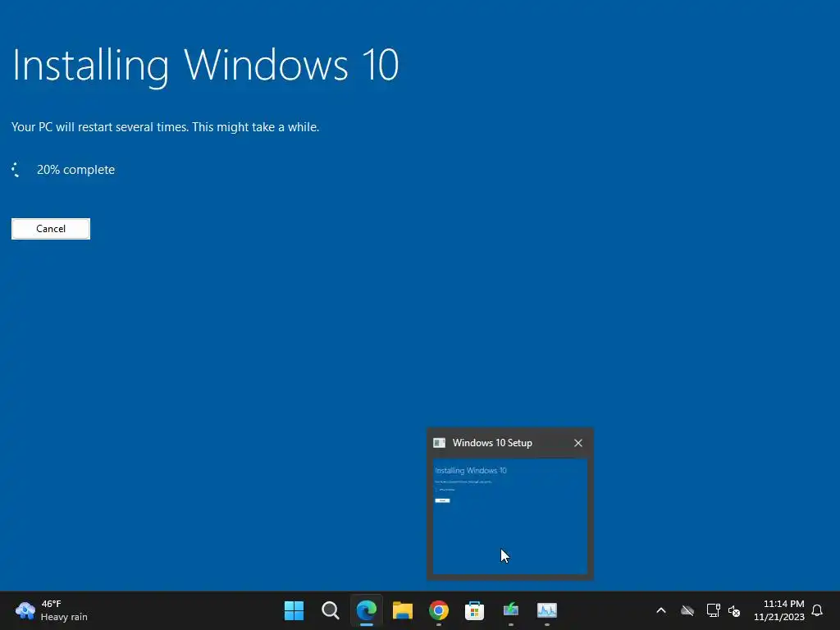
Task: Open network status tray icon
Action: click(713, 610)
